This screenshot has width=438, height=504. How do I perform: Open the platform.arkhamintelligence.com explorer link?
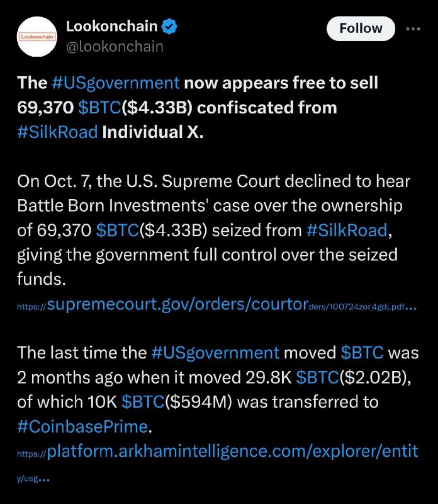point(217,451)
